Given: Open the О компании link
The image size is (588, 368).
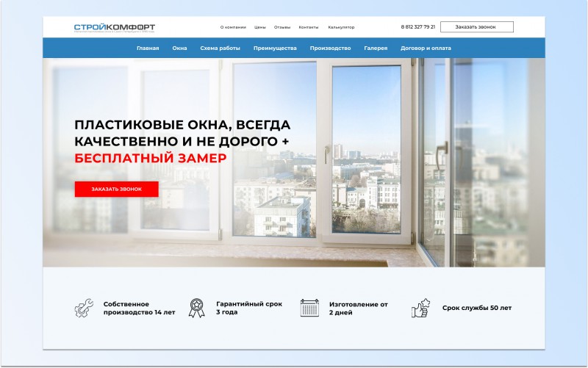Looking at the screenshot, I should [233, 27].
